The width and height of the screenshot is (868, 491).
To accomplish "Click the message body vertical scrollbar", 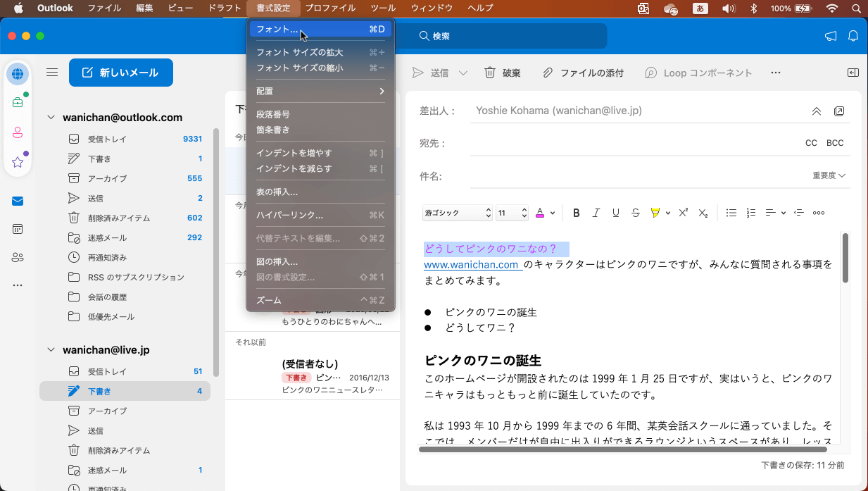I will pos(845,258).
